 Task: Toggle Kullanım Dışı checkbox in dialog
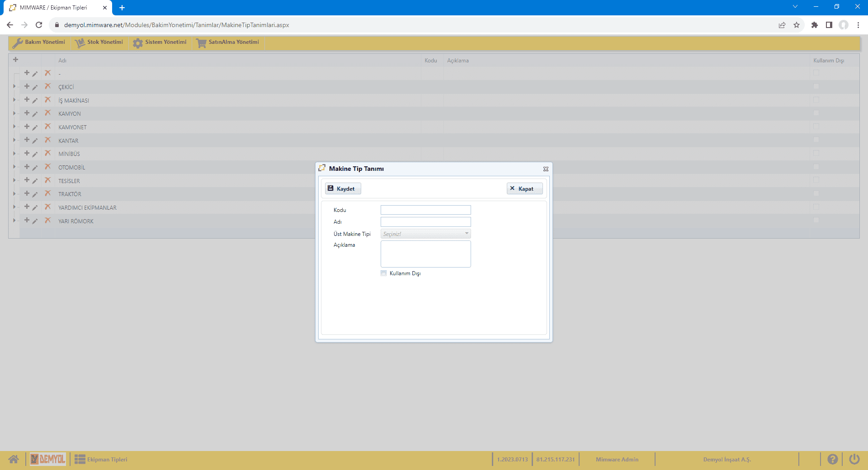click(x=384, y=273)
